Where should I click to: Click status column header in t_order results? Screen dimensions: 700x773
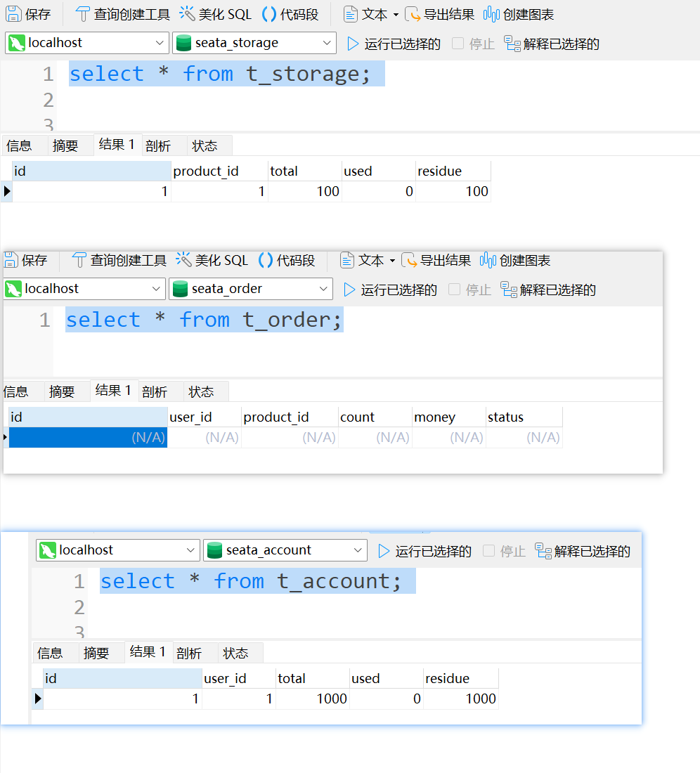coord(524,417)
